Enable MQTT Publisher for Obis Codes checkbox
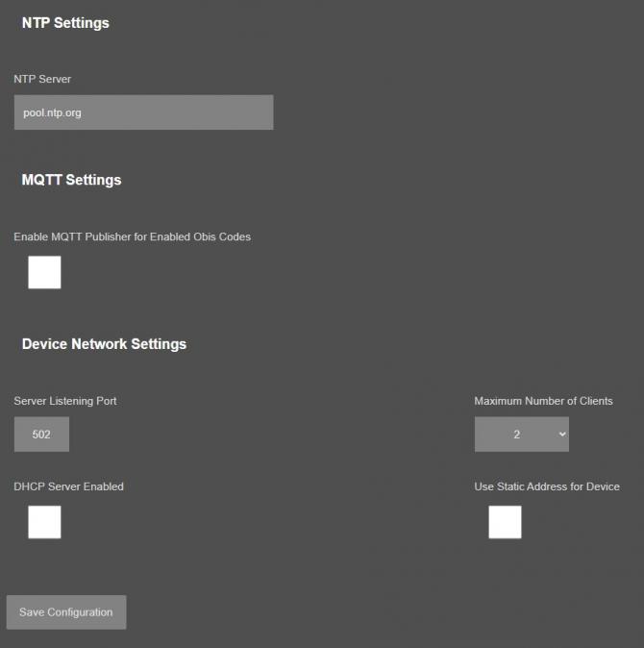The width and height of the screenshot is (644, 648). pos(44,272)
